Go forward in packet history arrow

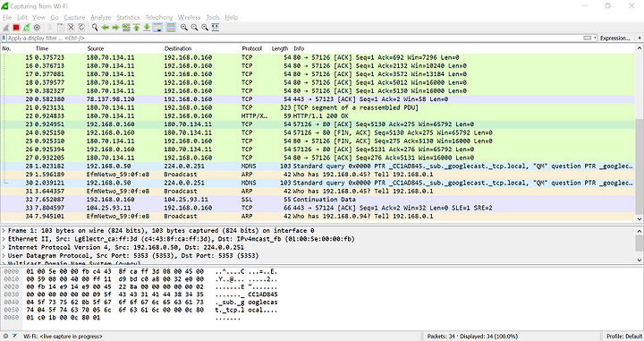[x=115, y=28]
